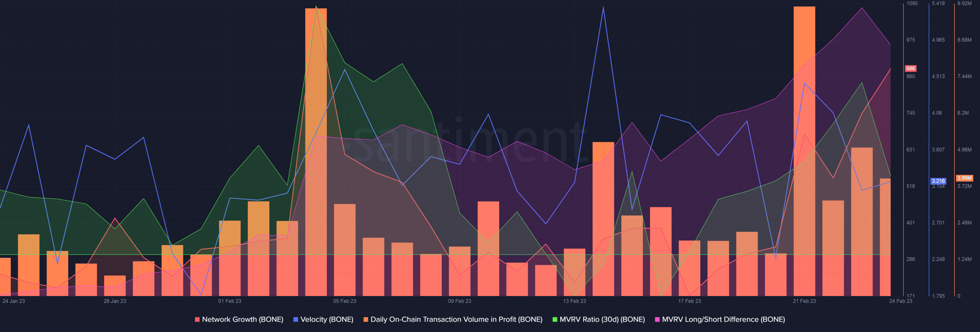Click the blue 3.216 value badge
The height and width of the screenshot is (332, 980).
938,181
